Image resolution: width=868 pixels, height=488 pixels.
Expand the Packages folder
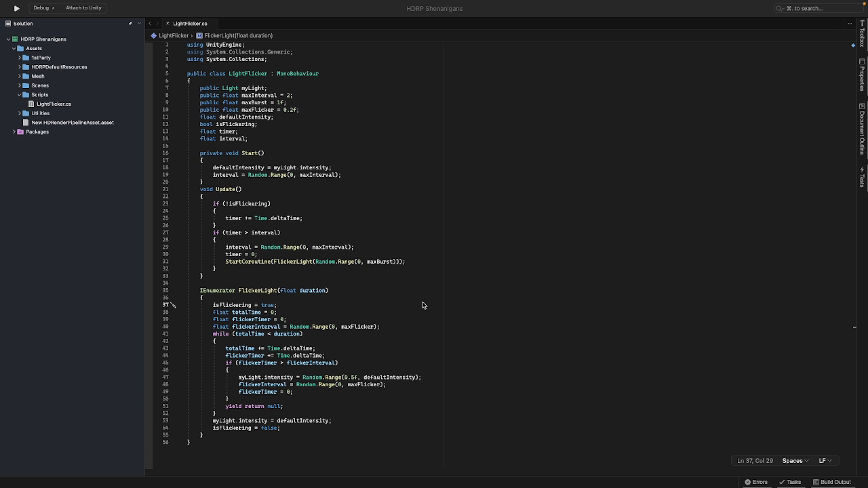click(x=14, y=132)
